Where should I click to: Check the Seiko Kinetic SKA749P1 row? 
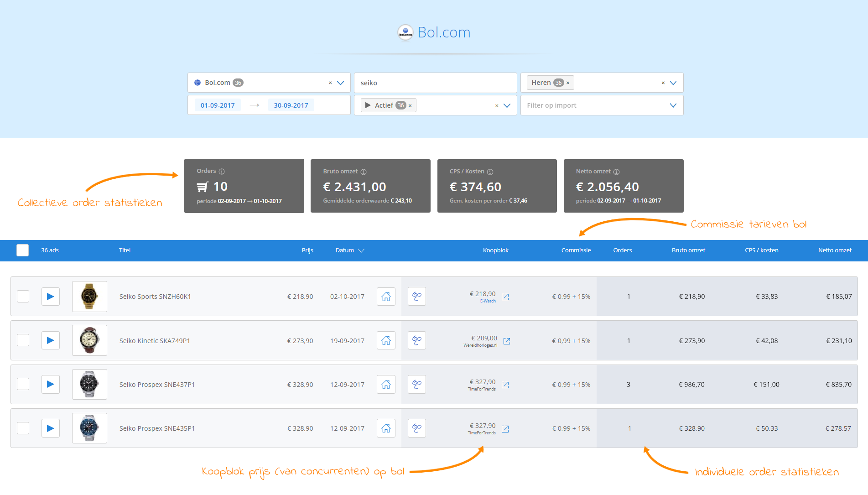click(23, 340)
